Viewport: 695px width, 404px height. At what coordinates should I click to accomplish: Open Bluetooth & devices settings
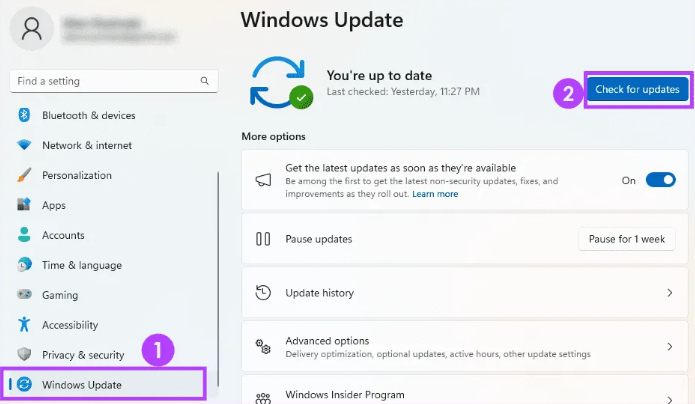pos(114,115)
